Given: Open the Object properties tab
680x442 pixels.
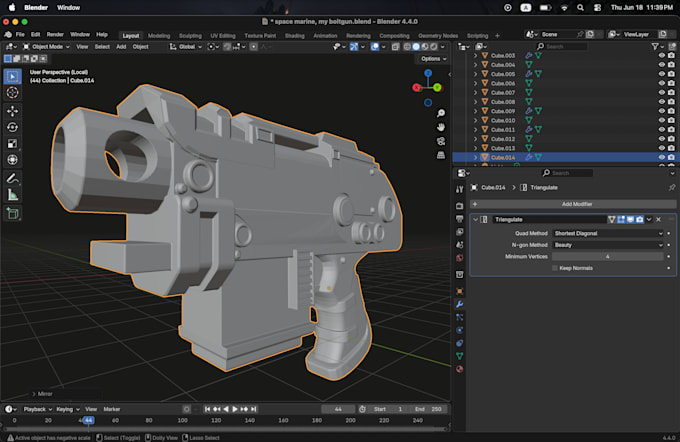Looking at the screenshot, I should pos(460,291).
